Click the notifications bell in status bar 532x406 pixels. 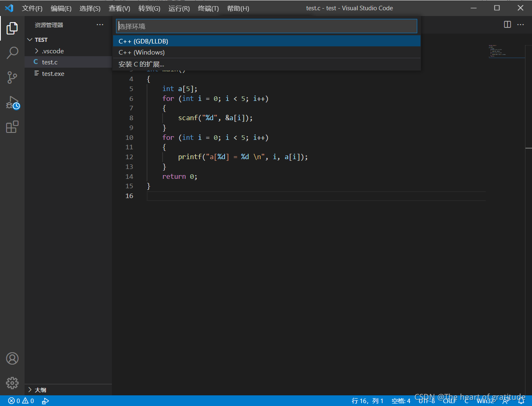(x=521, y=401)
